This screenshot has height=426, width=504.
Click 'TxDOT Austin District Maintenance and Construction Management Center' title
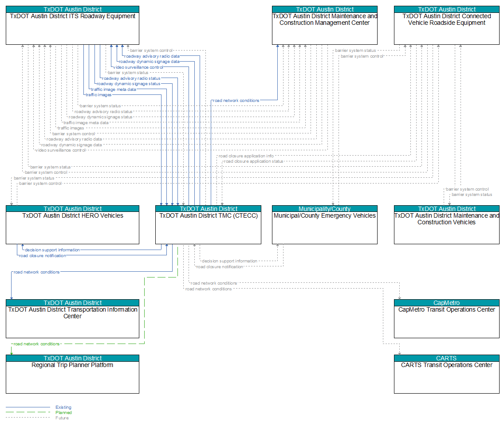coord(325,19)
